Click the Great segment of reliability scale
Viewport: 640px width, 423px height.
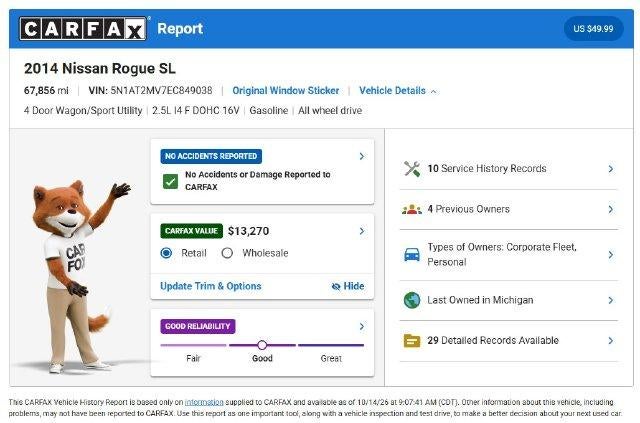[x=331, y=345]
